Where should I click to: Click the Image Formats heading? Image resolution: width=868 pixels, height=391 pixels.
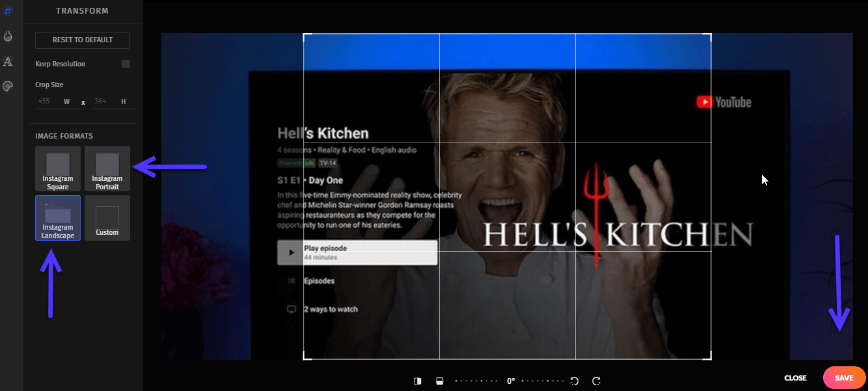(x=64, y=136)
